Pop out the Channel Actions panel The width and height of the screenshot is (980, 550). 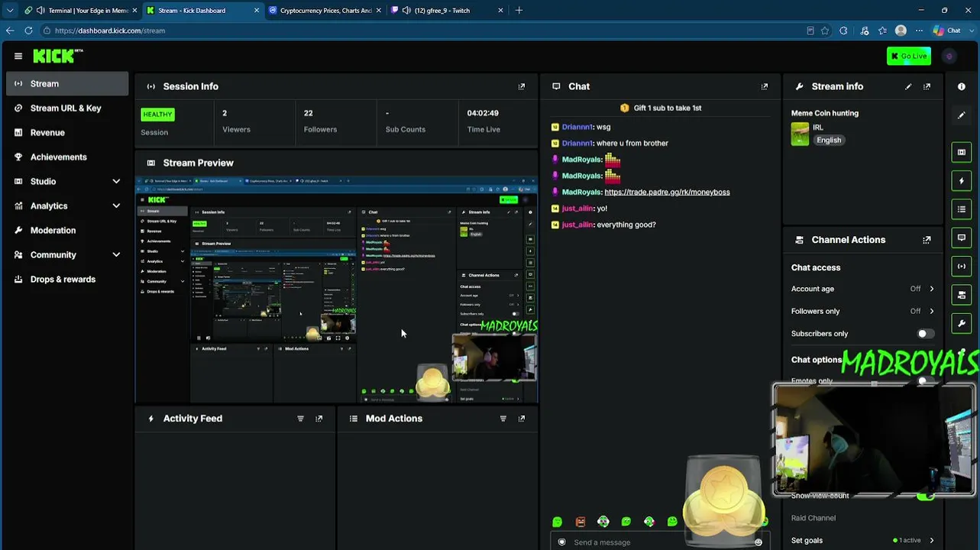927,240
